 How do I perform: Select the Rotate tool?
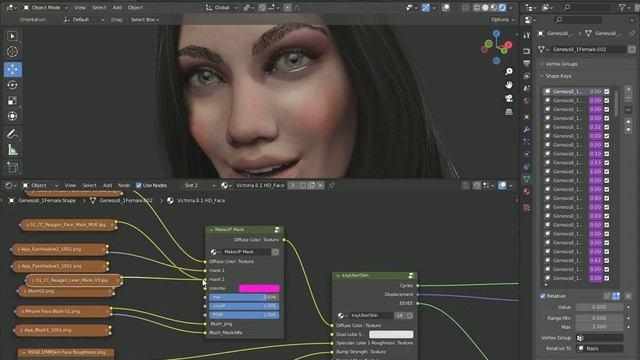12,85
